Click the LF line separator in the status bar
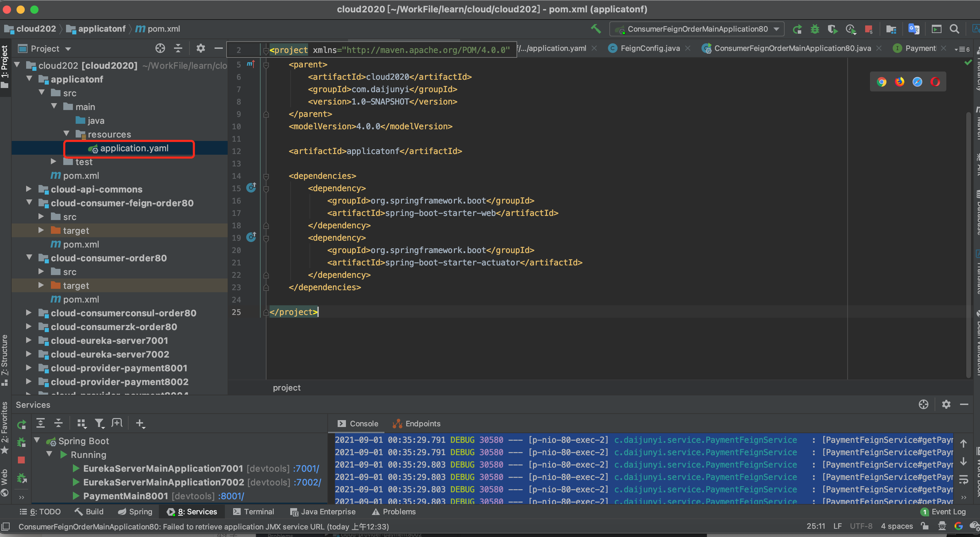The image size is (980, 537). (x=837, y=526)
